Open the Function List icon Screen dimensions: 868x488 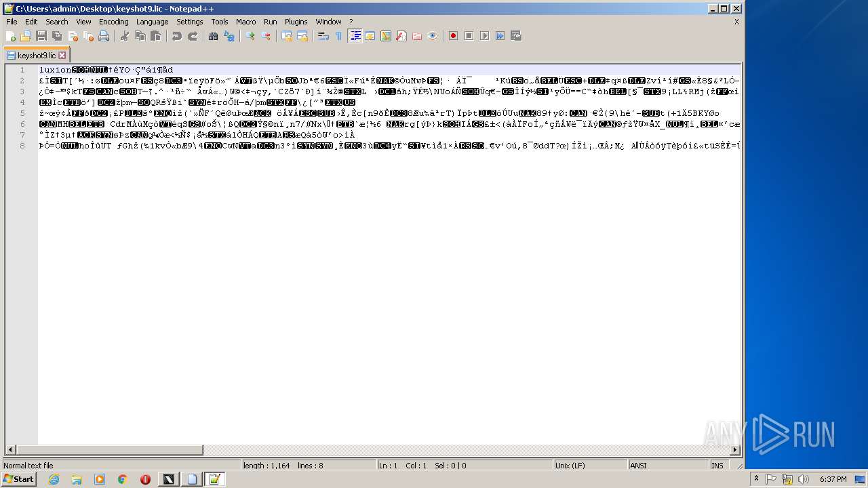pyautogui.click(x=401, y=36)
